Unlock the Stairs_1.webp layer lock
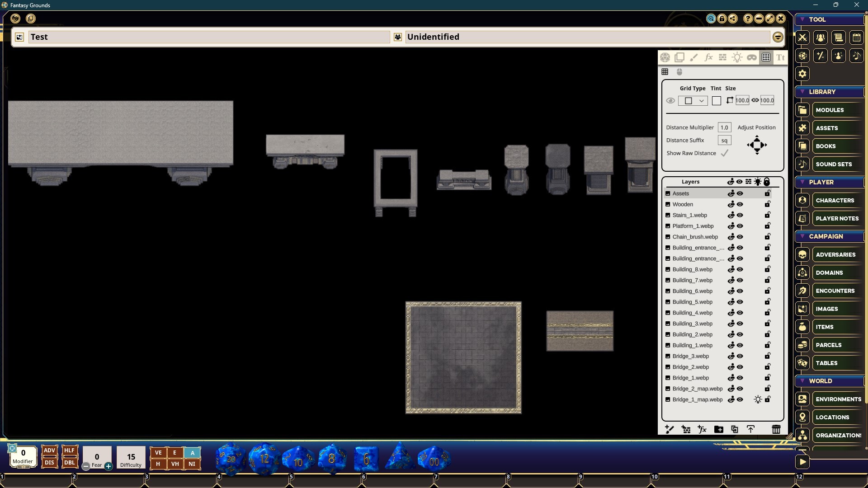Image resolution: width=868 pixels, height=488 pixels. coord(767,215)
